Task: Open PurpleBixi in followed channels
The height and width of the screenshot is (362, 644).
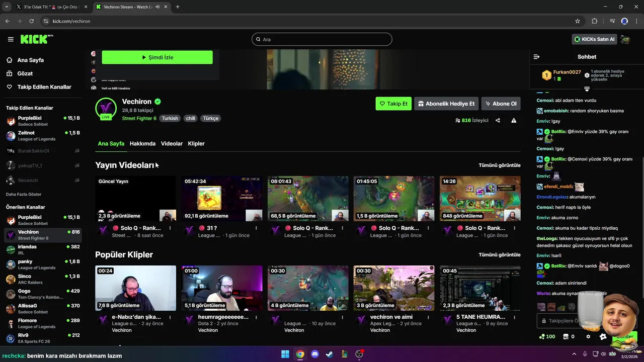Action: (x=43, y=121)
